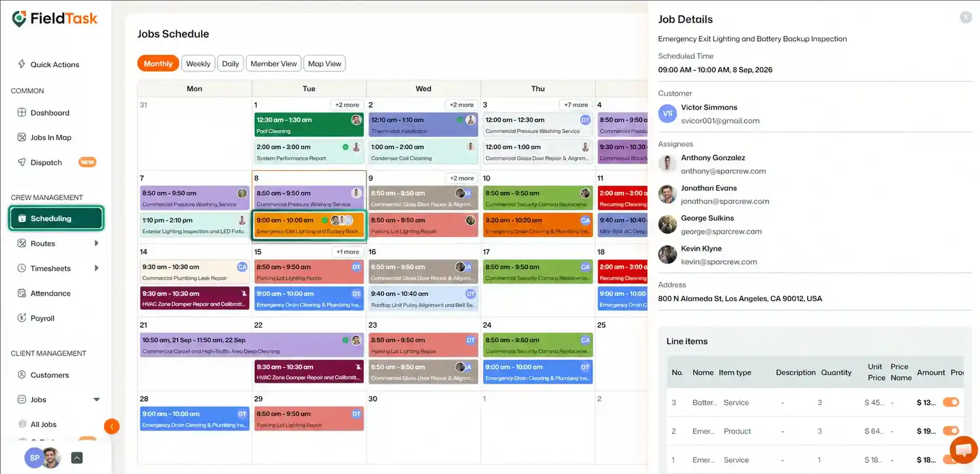
Task: Click the Timesheets clock icon
Action: click(22, 268)
